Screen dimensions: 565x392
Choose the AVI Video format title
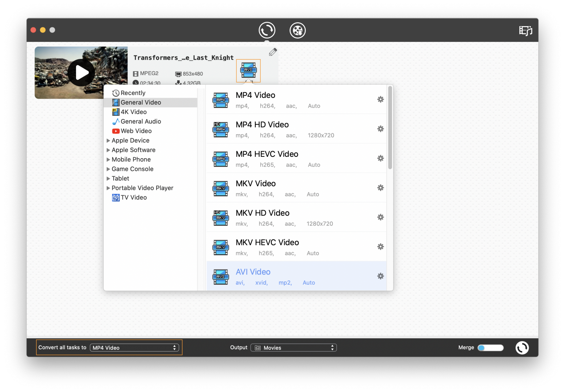click(x=253, y=272)
